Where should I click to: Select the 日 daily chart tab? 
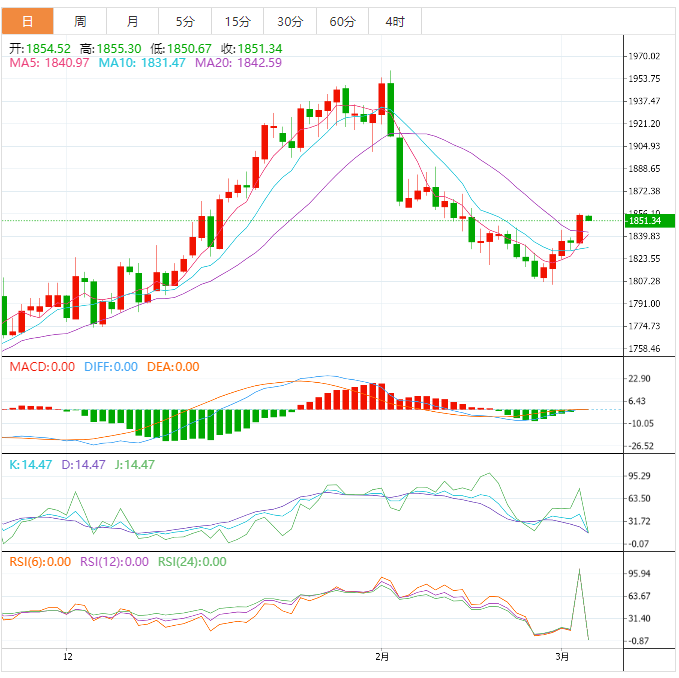tap(27, 21)
